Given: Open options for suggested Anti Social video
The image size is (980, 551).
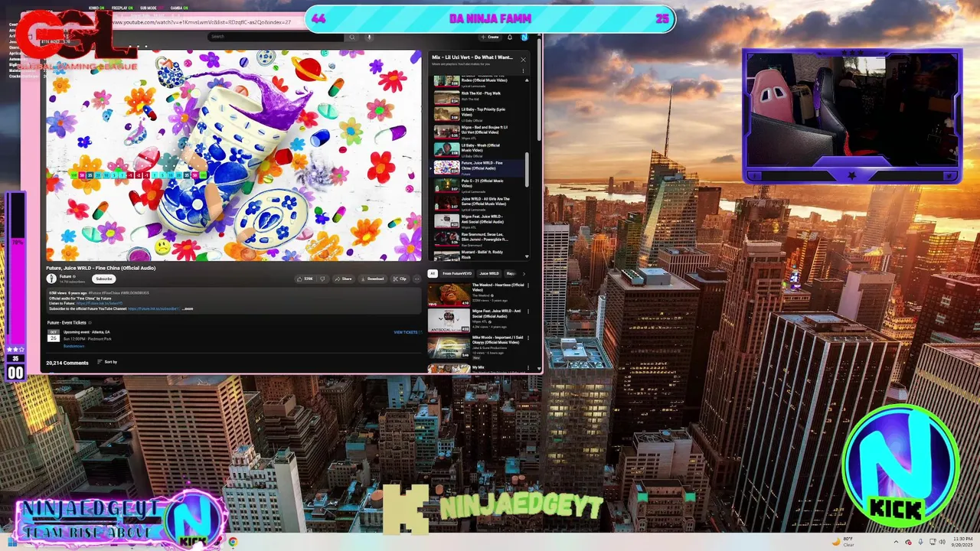Looking at the screenshot, I should (527, 312).
